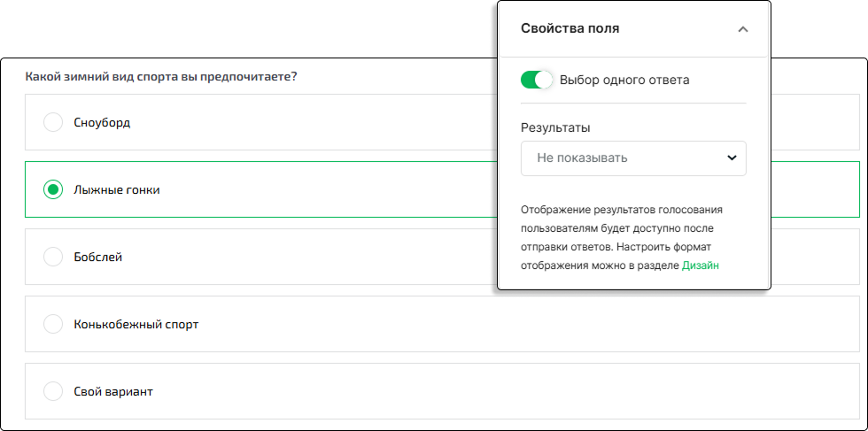This screenshot has height=431, width=868.
Task: Click the Свой вариант option label text
Action: coord(113,392)
